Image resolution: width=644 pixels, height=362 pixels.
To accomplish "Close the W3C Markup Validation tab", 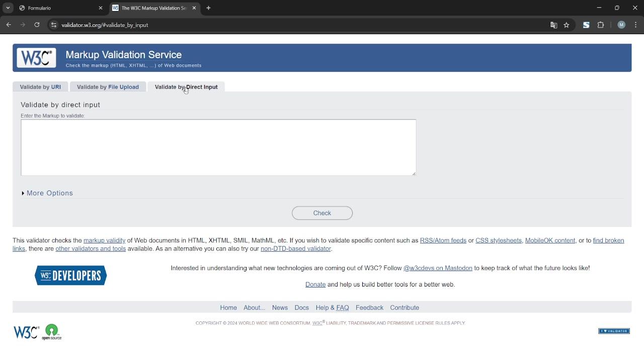I will tap(194, 8).
